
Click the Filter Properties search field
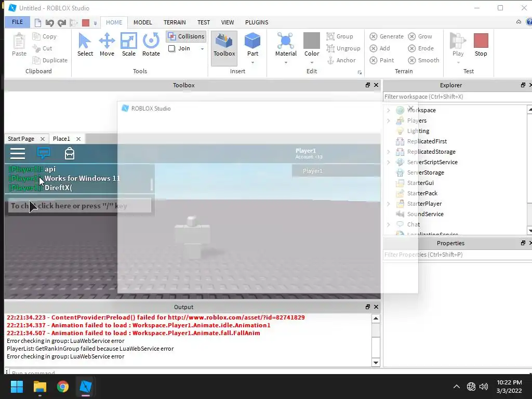pyautogui.click(x=457, y=255)
